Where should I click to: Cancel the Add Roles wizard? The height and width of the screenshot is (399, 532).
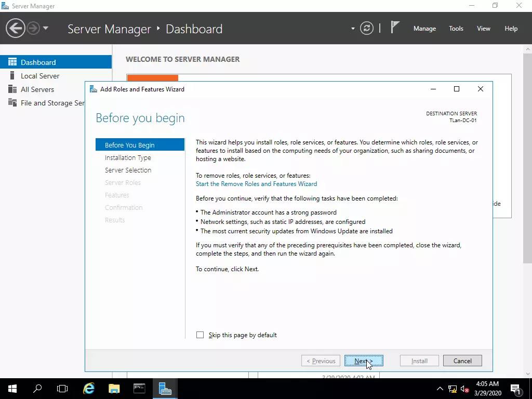462,361
